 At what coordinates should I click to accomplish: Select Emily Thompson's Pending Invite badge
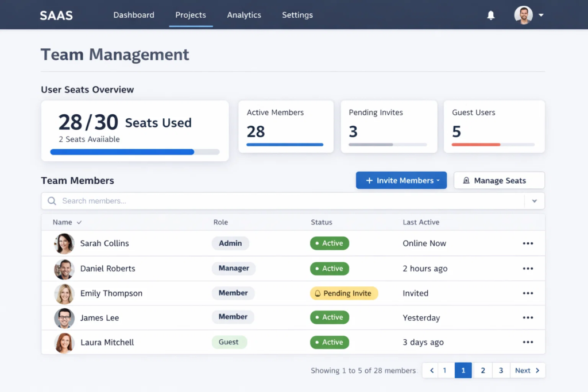[344, 293]
